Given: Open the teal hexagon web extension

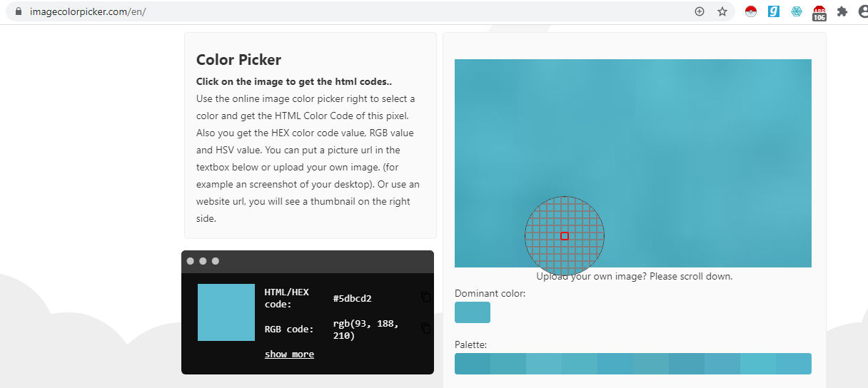Looking at the screenshot, I should (796, 11).
